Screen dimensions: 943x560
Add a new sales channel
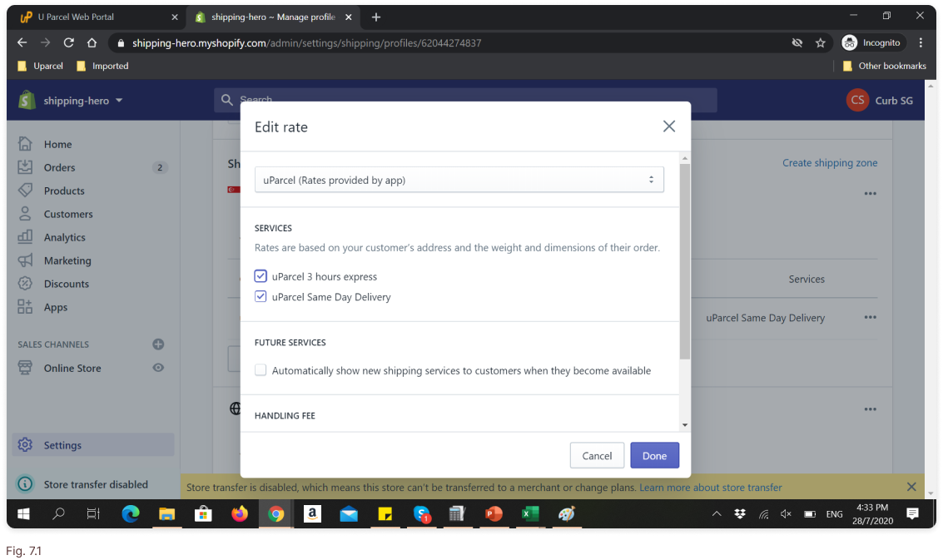[x=158, y=344]
